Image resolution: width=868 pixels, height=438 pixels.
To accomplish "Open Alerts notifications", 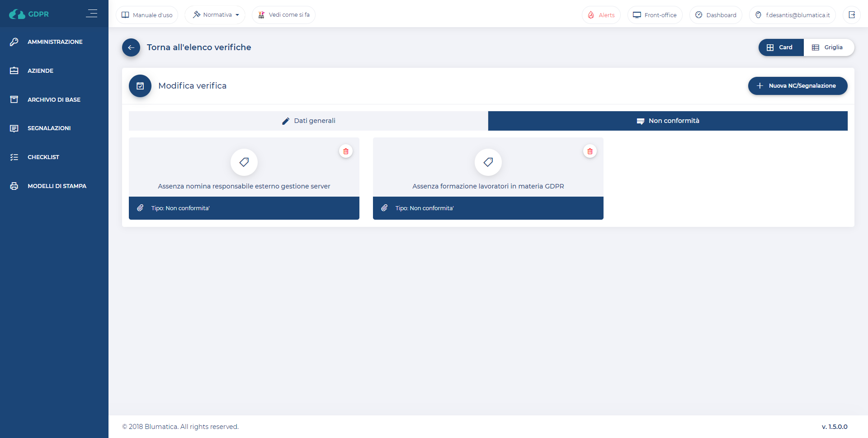I will coord(601,15).
